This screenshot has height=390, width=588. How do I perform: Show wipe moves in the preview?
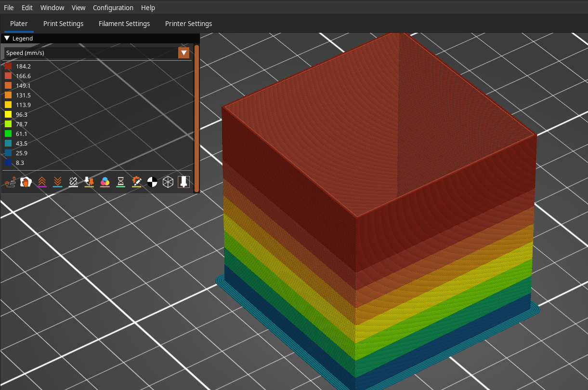(26, 182)
